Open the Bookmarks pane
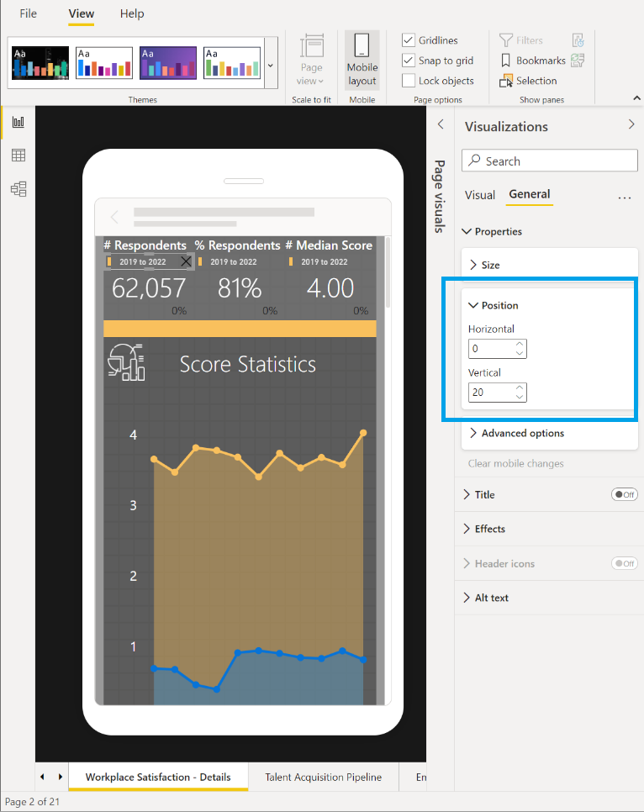 (x=533, y=61)
